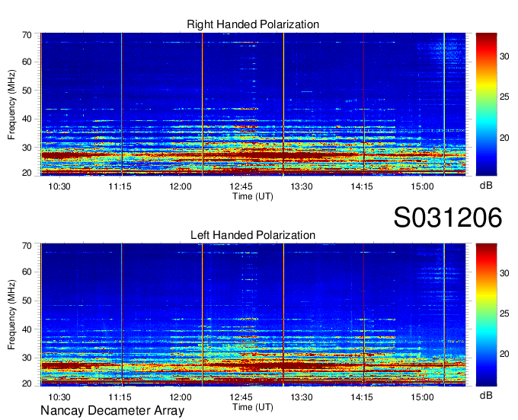This screenshot has height=420, width=518.
Task: Click Time (UT) label under Right Handed plot
Action: coord(253,196)
